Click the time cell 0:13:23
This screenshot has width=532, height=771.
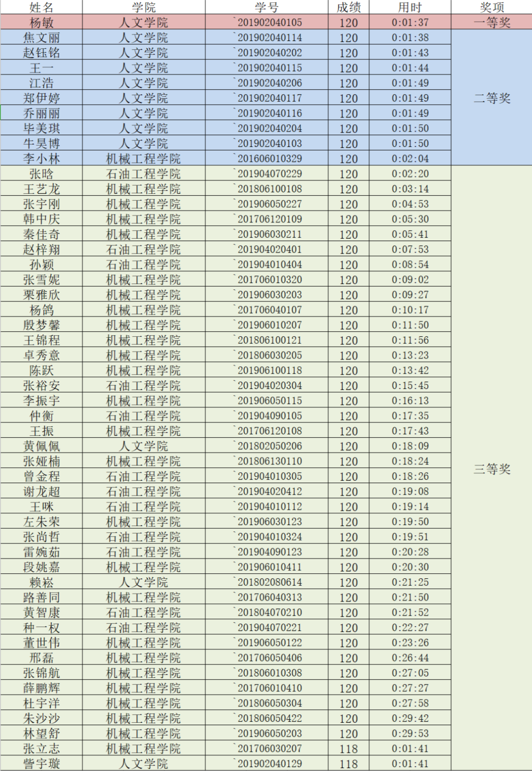tap(410, 355)
